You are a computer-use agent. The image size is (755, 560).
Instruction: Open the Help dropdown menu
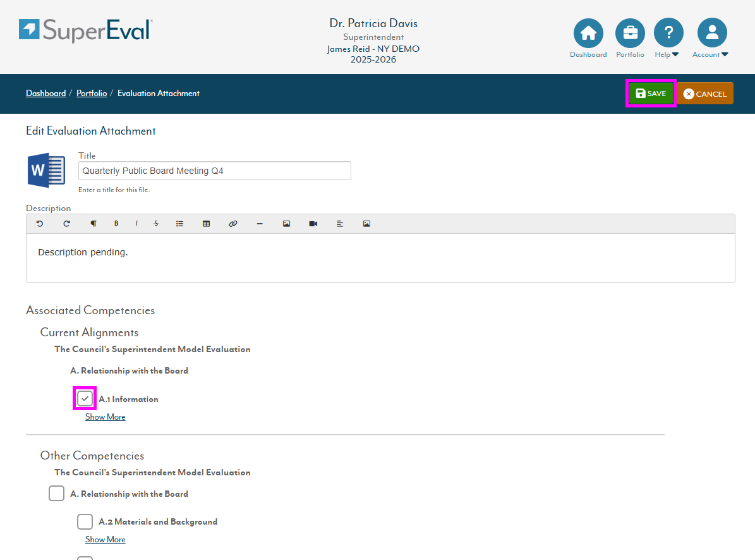click(x=668, y=37)
